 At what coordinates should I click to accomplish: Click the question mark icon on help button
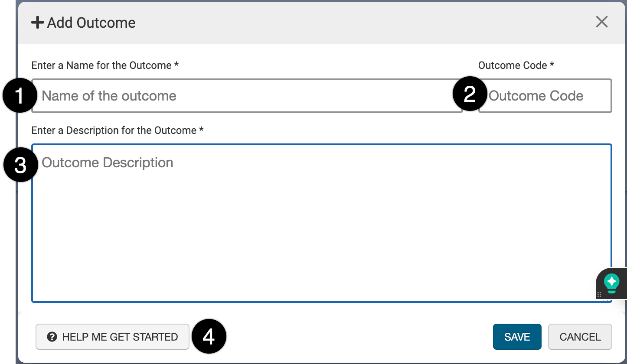(52, 337)
